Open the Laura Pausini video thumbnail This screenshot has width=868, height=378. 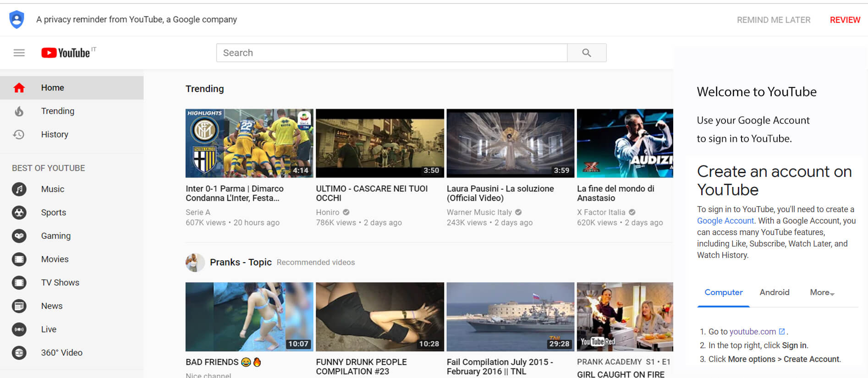coord(511,143)
